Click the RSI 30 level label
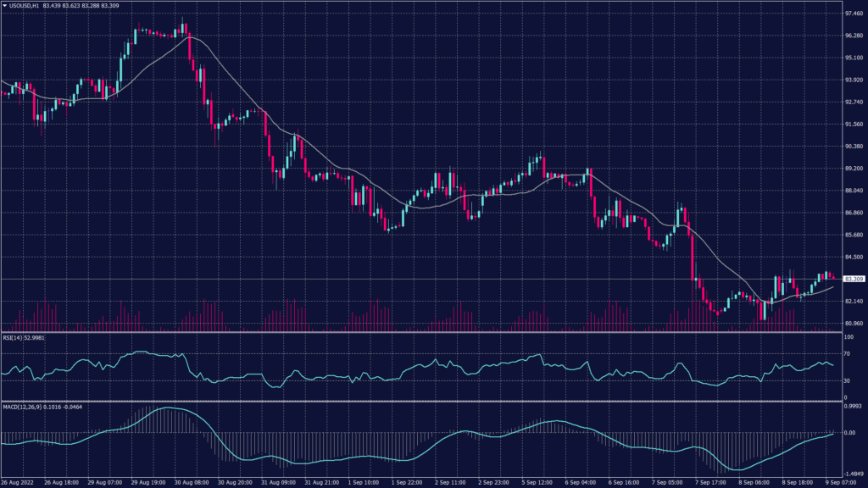Viewport: 868px width, 488px height. pyautogui.click(x=846, y=382)
